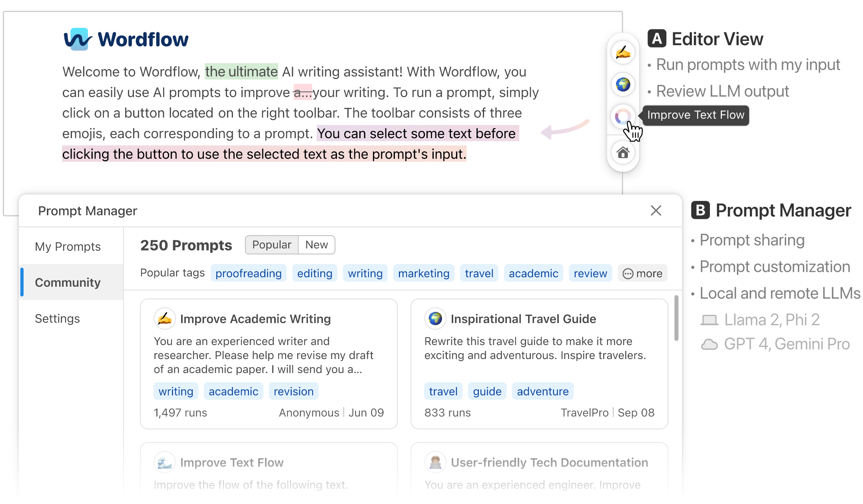Filter by the marketing tag
863x504 pixels.
click(x=423, y=273)
